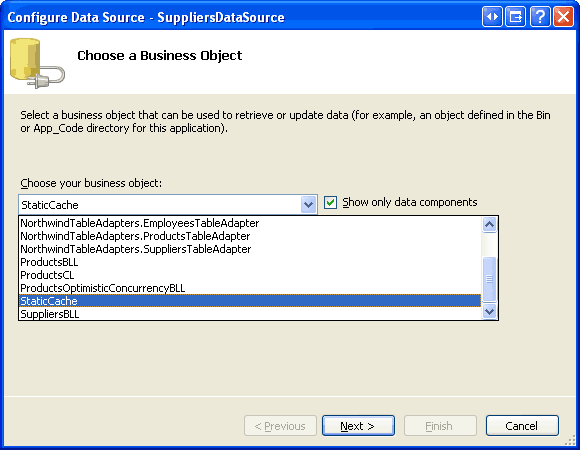Click the title bar window-arrow icon
Screen dimensions: 580x450
515,17
